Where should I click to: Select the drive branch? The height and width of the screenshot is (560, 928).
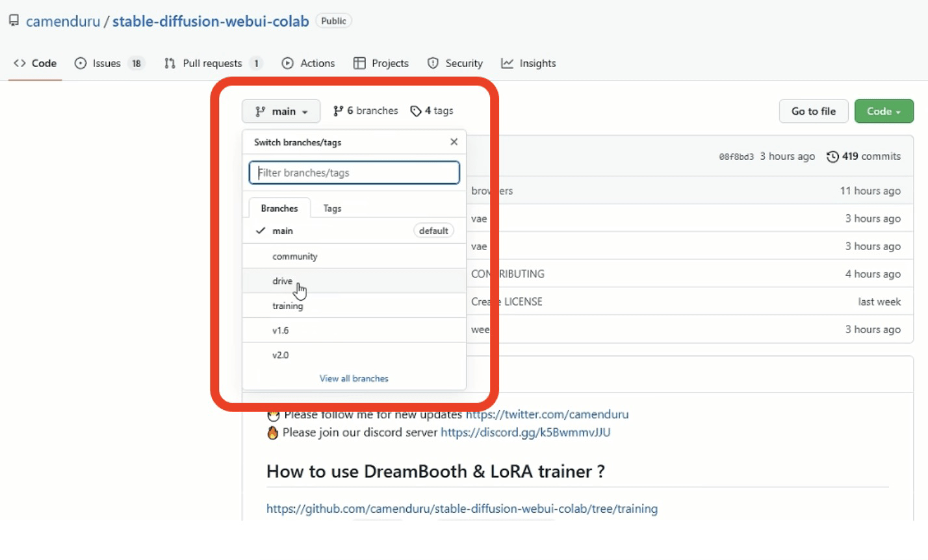coord(283,281)
